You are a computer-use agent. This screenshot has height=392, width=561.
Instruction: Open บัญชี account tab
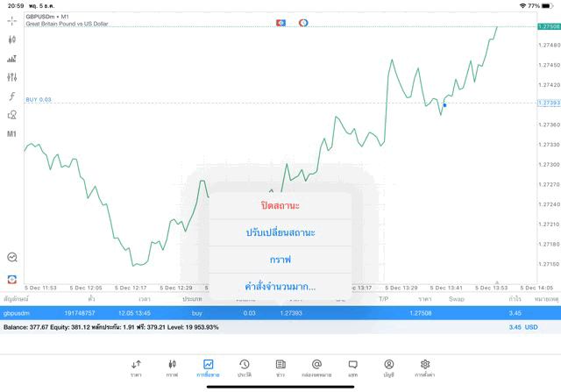[x=388, y=367]
